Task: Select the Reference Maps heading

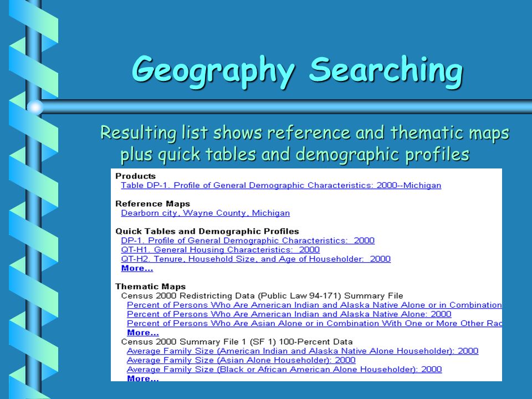Action: (153, 203)
